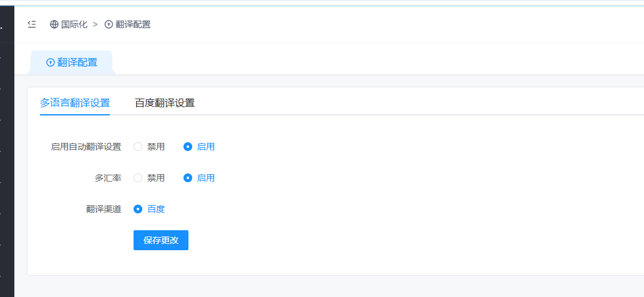
Task: Select the 翻译配置 page tab label
Action: coord(77,62)
